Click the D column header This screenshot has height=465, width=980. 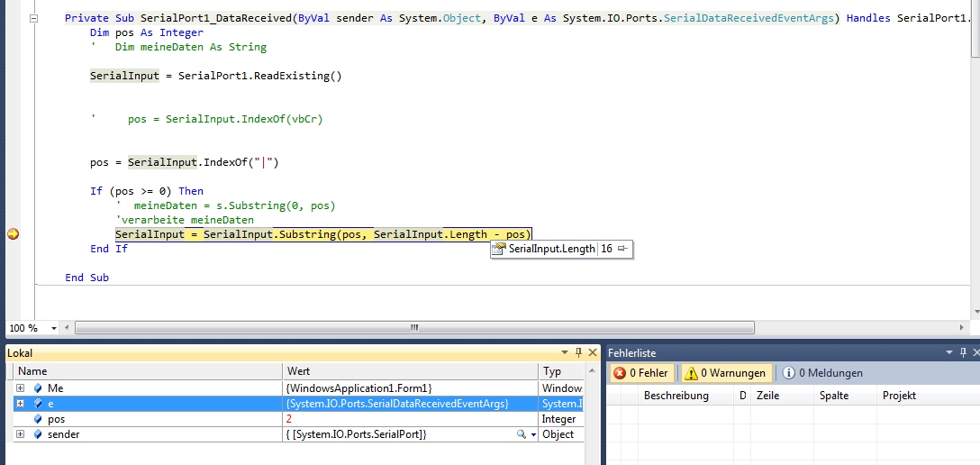pyautogui.click(x=742, y=396)
